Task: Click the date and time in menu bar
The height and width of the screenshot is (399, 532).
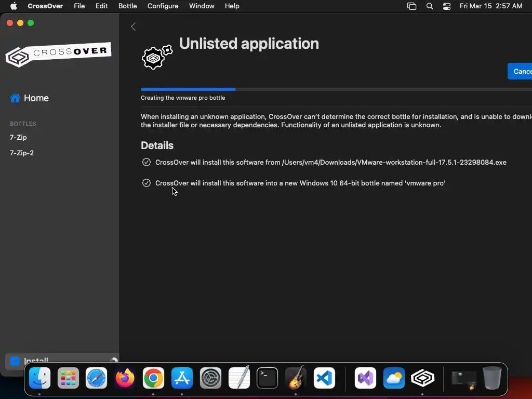Action: point(490,6)
